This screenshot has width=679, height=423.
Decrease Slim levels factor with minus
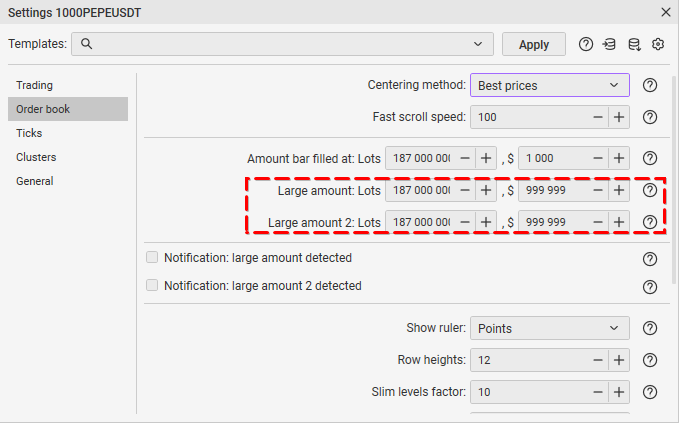598,392
